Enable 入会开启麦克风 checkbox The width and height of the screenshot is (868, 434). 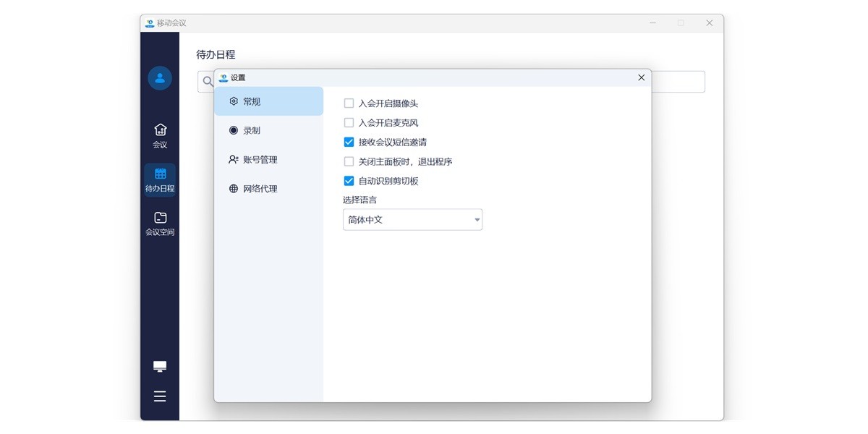(349, 123)
